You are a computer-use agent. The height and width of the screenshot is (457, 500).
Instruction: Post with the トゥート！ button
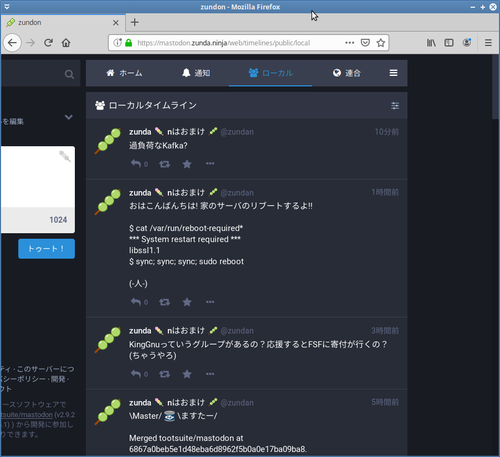pyautogui.click(x=46, y=249)
